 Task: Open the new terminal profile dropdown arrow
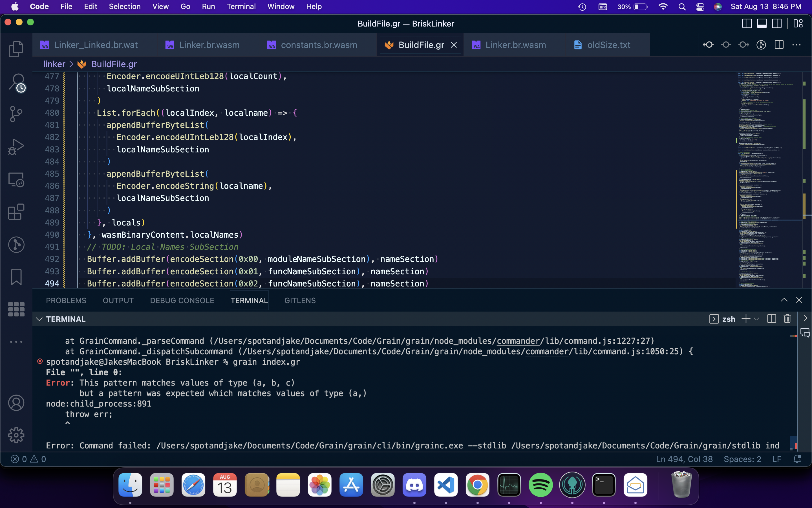[x=756, y=319]
